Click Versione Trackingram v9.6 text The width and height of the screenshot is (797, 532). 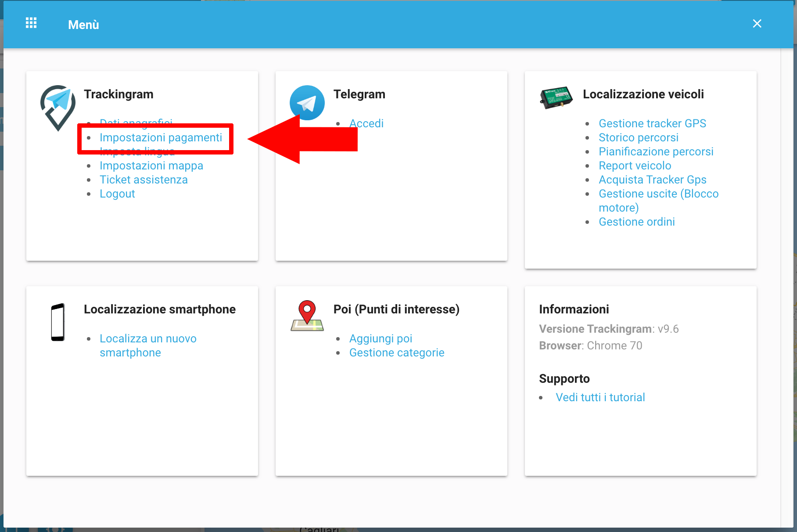click(x=609, y=329)
